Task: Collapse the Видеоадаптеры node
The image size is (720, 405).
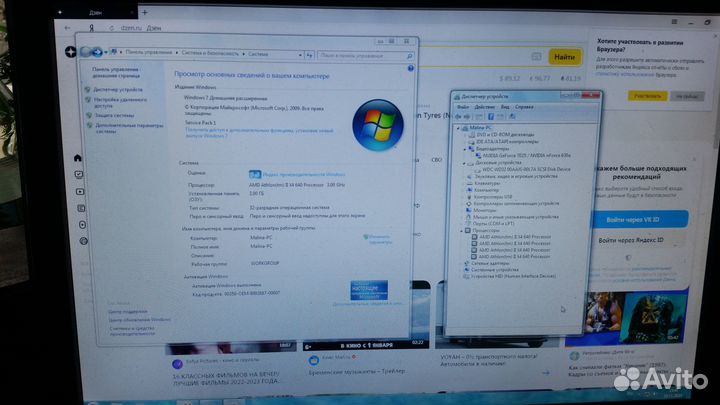Action: [465, 149]
